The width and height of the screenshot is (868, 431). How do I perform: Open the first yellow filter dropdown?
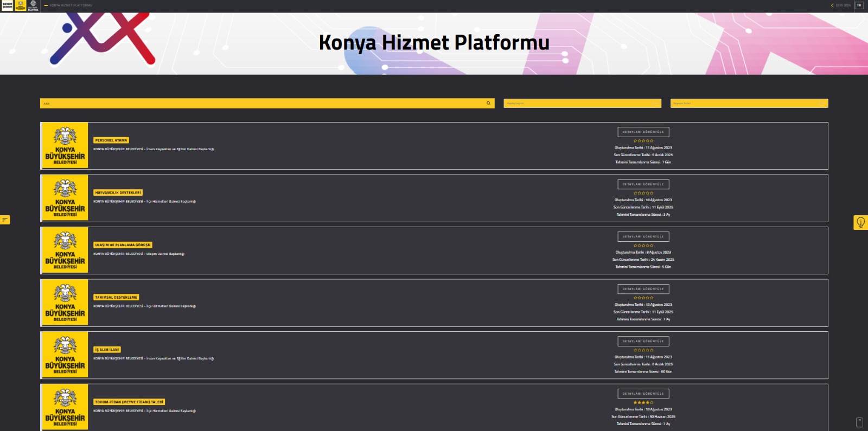pos(582,103)
